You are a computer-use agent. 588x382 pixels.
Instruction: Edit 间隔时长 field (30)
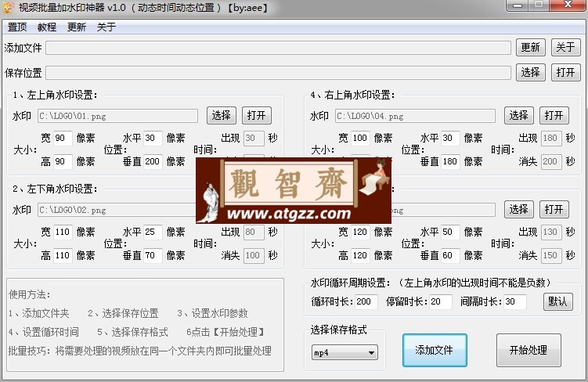pyautogui.click(x=515, y=302)
